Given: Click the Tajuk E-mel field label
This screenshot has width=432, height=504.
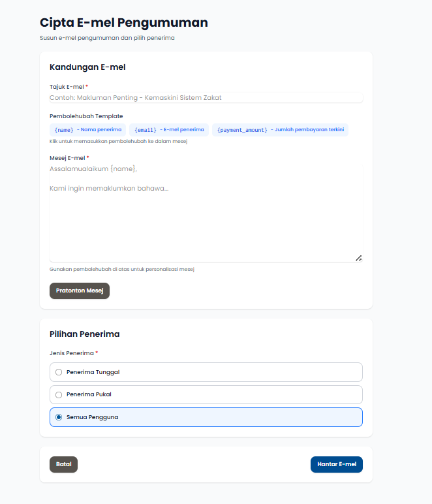Looking at the screenshot, I should click(67, 86).
